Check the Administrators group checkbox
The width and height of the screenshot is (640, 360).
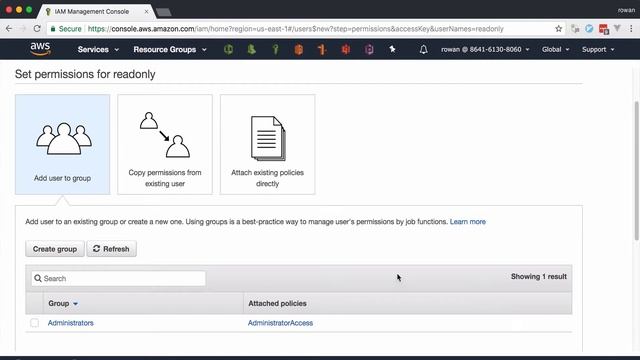35,323
